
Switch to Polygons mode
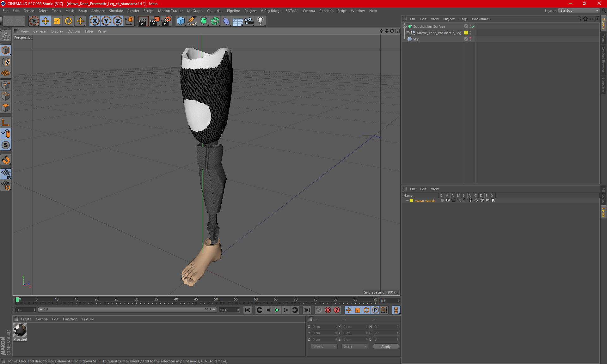click(6, 108)
